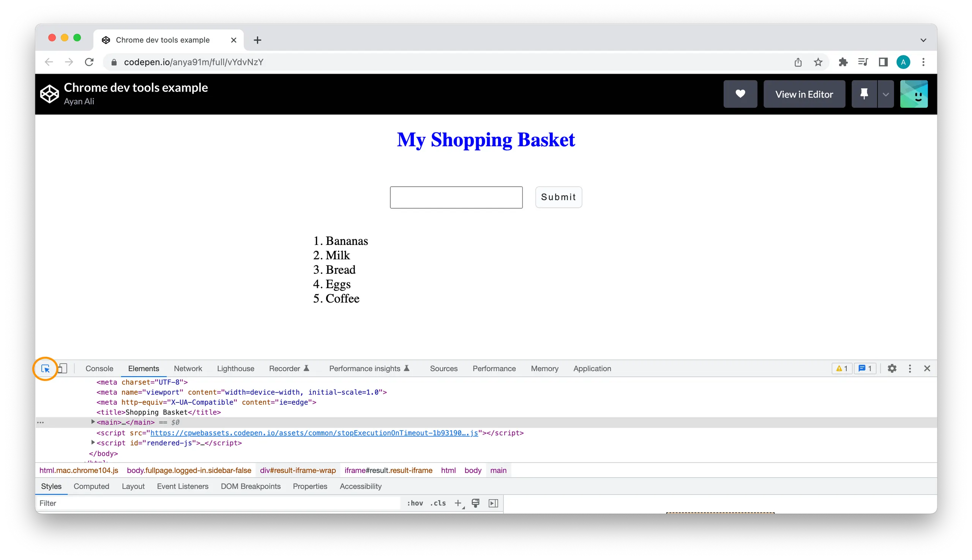Screen dimensions: 972x560
Task: Click the filter styles input field
Action: point(220,503)
